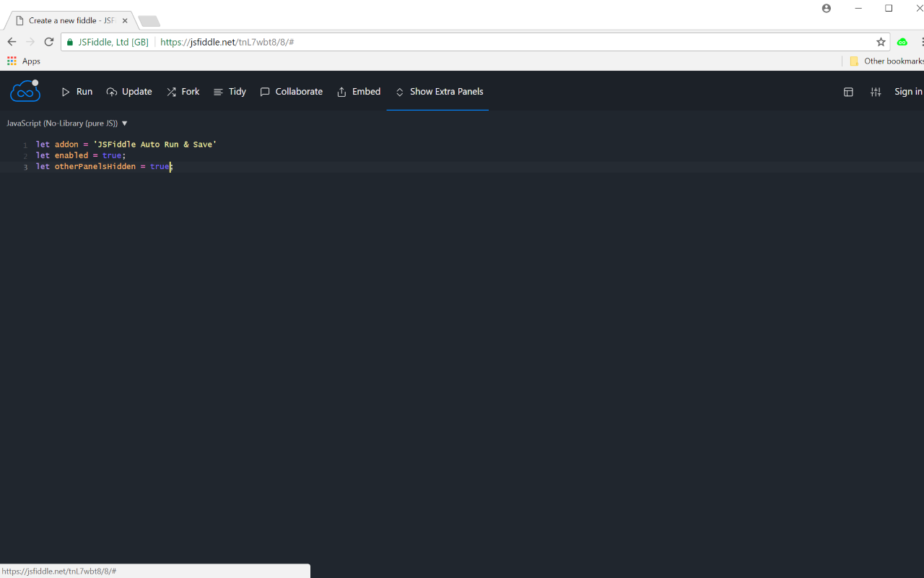924x578 pixels.
Task: Open the Other bookmarks folder
Action: (x=886, y=61)
